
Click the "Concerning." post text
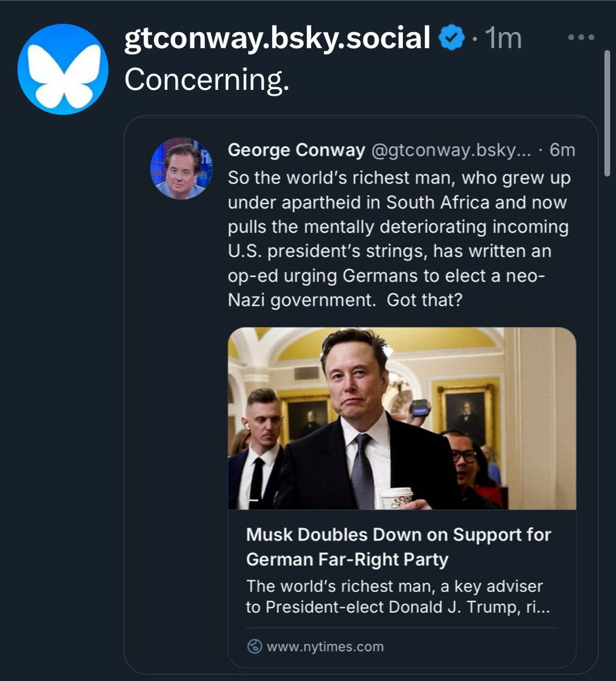tap(206, 80)
